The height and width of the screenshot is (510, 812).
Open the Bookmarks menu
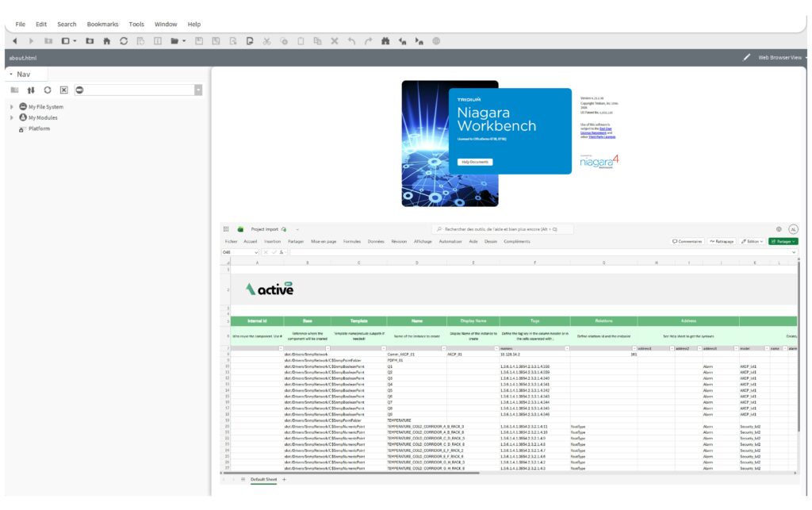(x=102, y=25)
